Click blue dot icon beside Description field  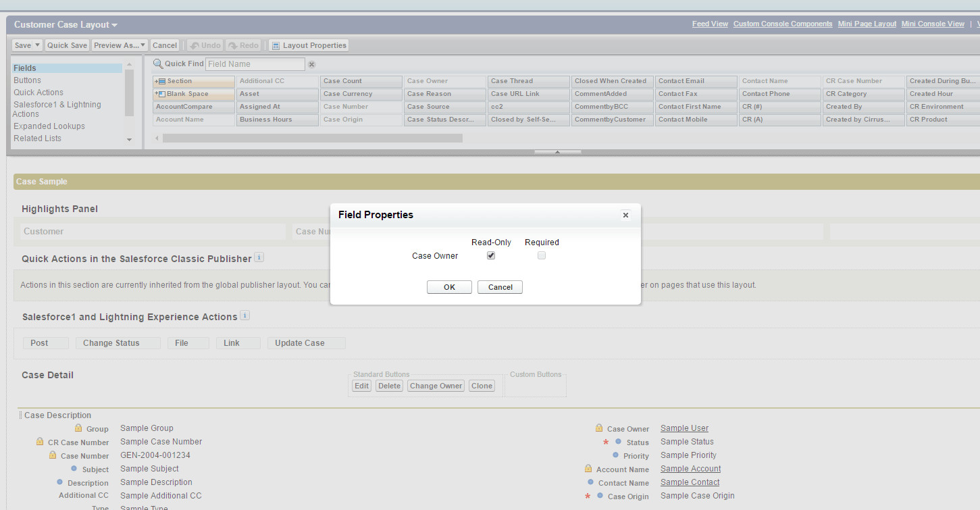coord(59,482)
